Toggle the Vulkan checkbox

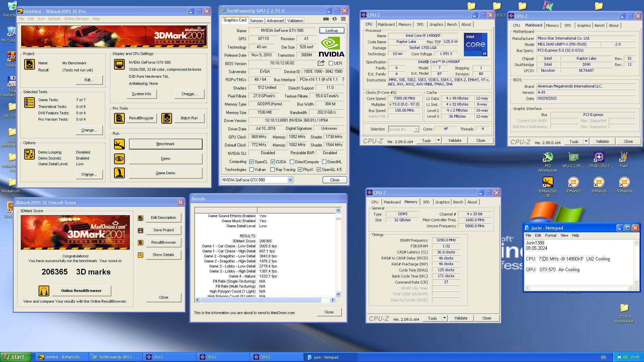[x=251, y=170]
